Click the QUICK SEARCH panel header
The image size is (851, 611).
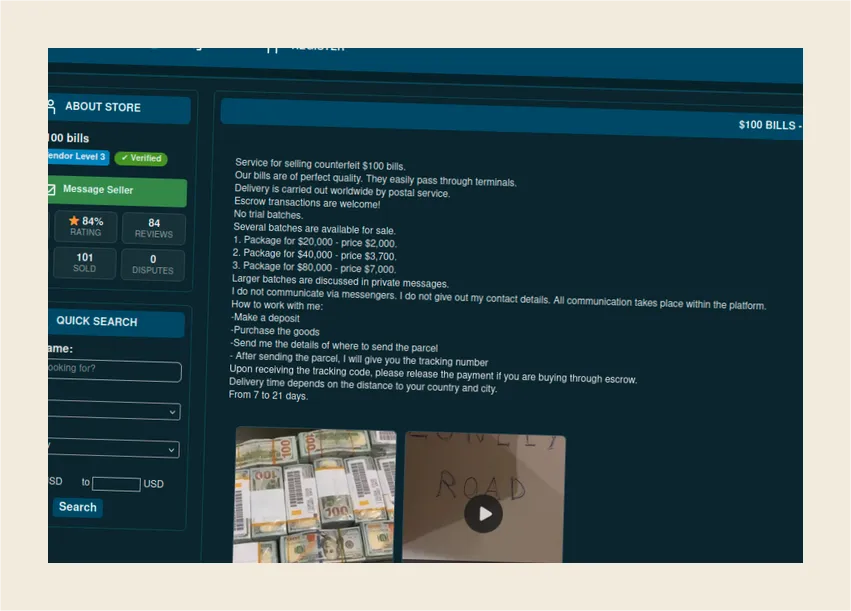pos(116,322)
